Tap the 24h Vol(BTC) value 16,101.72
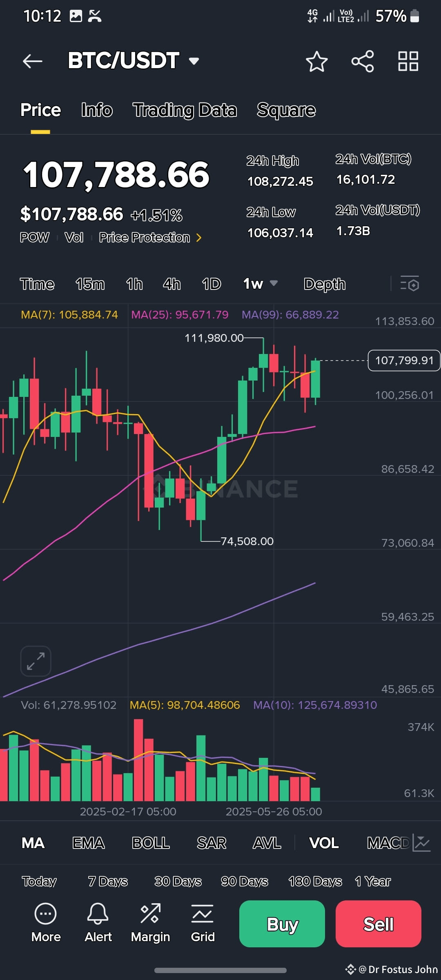The height and width of the screenshot is (980, 441). 365,179
